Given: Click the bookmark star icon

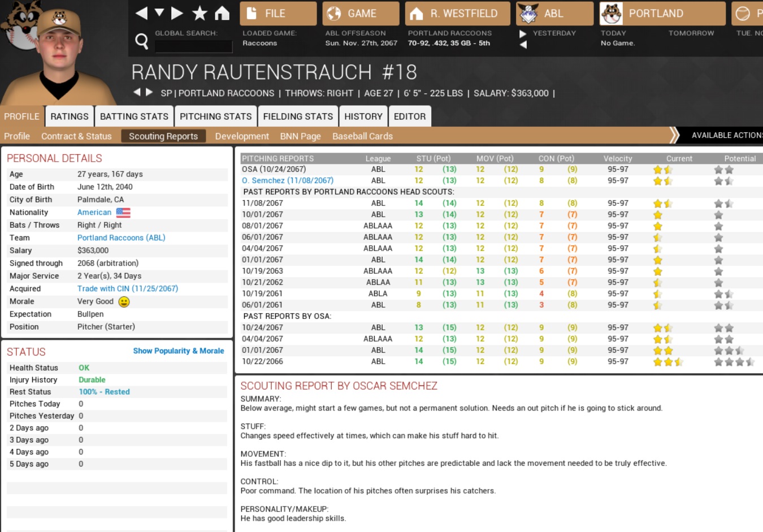Looking at the screenshot, I should tap(200, 13).
